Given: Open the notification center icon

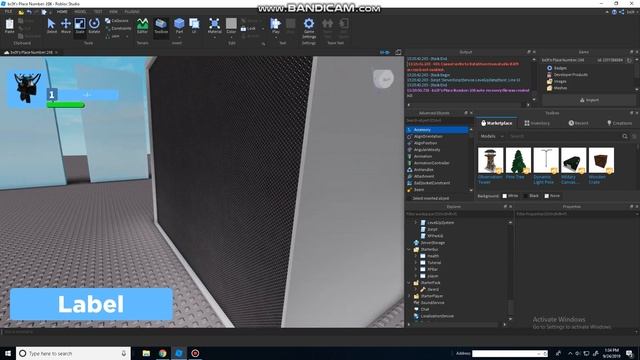Looking at the screenshot, I should point(629,353).
